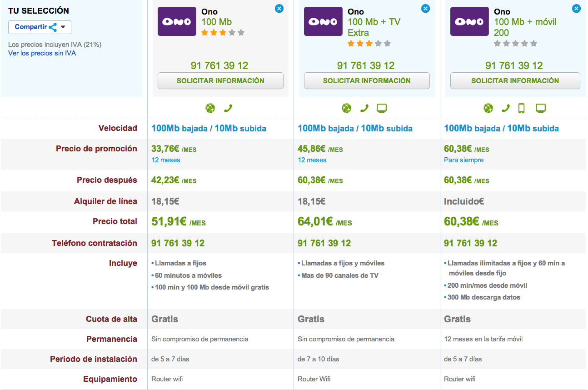The width and height of the screenshot is (588, 390).
Task: Click the 'Para siempre' promotion duration text
Action: pos(463,160)
